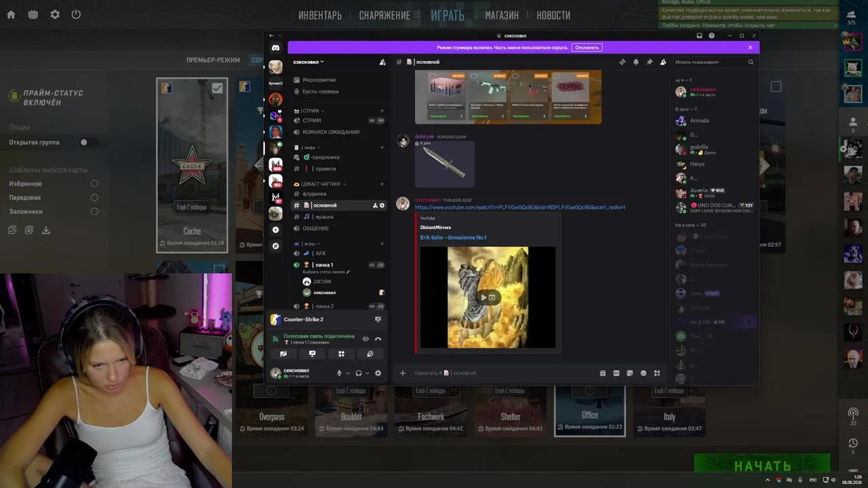Viewport: 868px width, 488px height.
Task: Open сэксневил server dropdown menu
Action: (x=309, y=62)
